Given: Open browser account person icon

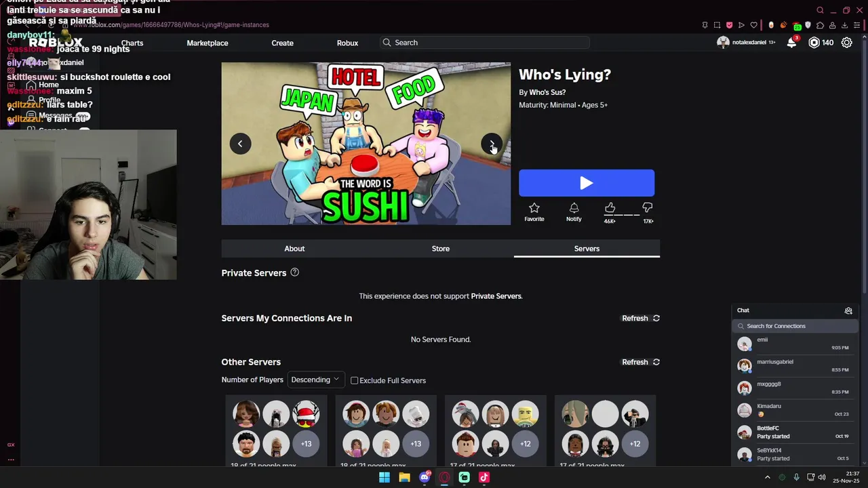Looking at the screenshot, I should pos(832,25).
